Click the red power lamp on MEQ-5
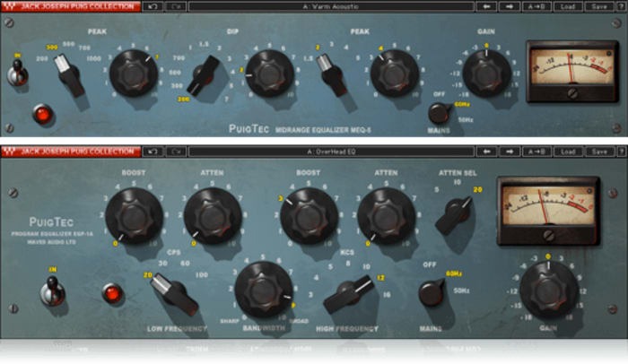 pos(43,115)
